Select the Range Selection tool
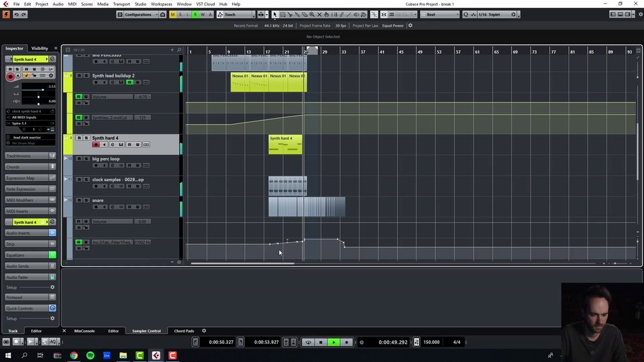The height and width of the screenshot is (362, 644). (282, 14)
